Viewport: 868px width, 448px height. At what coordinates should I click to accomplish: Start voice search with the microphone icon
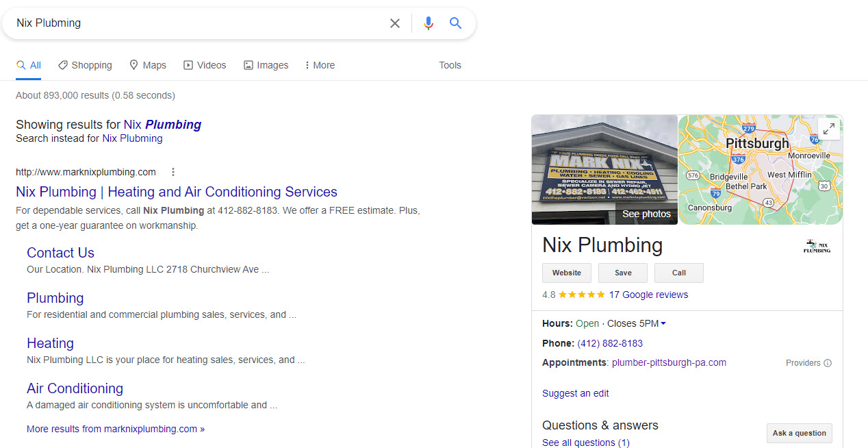(x=429, y=23)
